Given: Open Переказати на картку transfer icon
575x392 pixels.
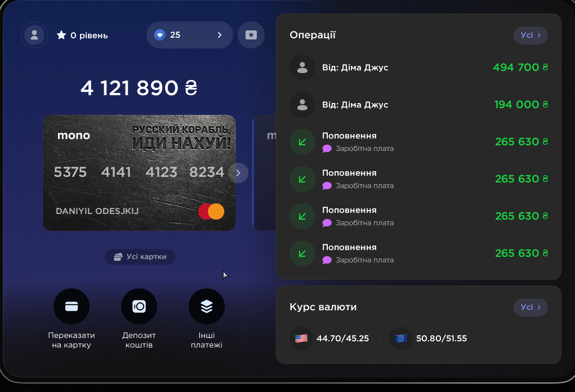Looking at the screenshot, I should [x=72, y=306].
